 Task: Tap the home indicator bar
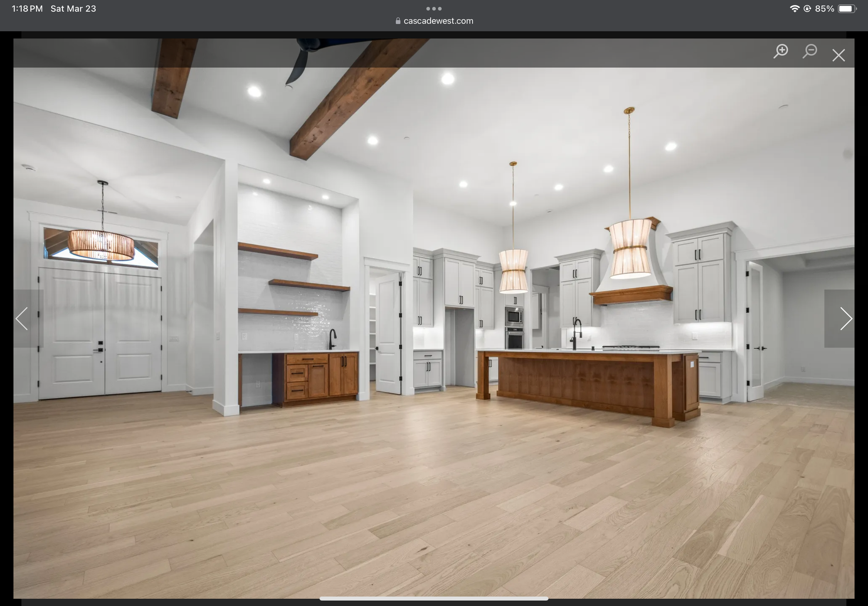click(434, 599)
